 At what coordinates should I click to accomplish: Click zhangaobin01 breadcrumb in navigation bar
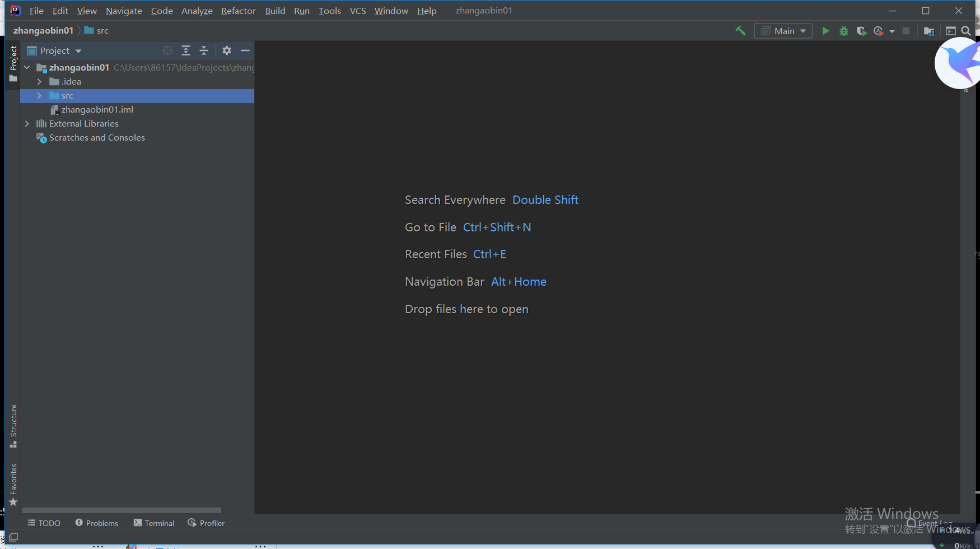43,31
